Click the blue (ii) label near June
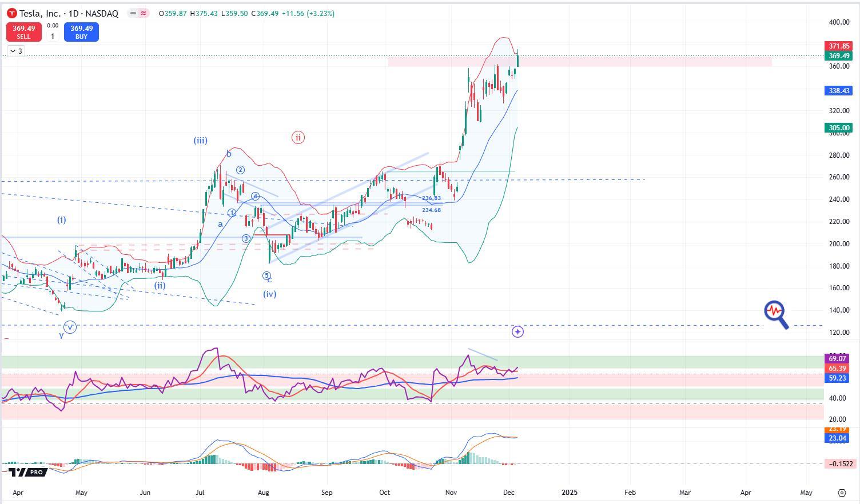 click(x=160, y=286)
